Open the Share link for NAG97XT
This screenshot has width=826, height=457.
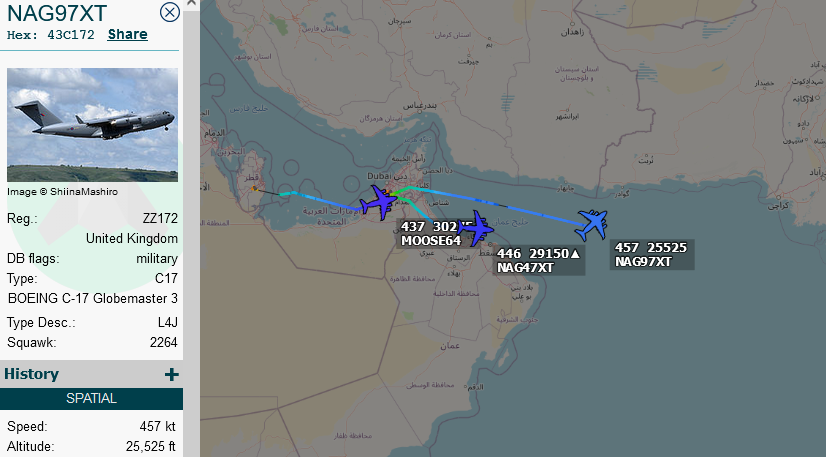coord(127,35)
